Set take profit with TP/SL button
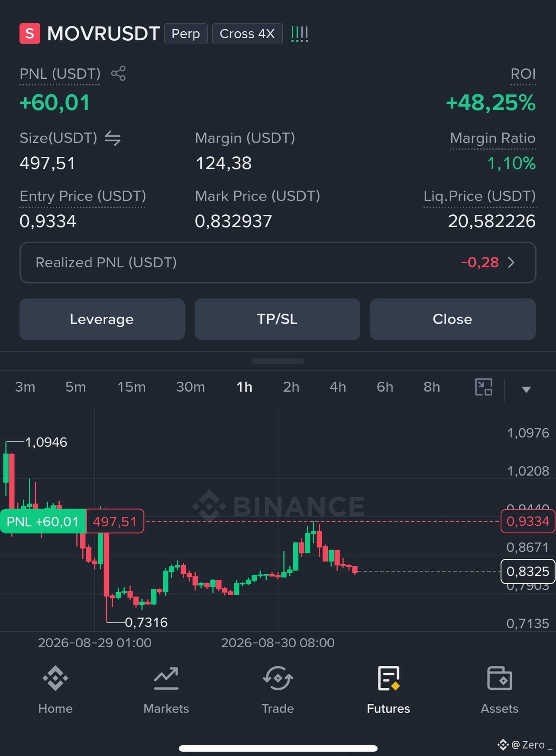 (278, 319)
